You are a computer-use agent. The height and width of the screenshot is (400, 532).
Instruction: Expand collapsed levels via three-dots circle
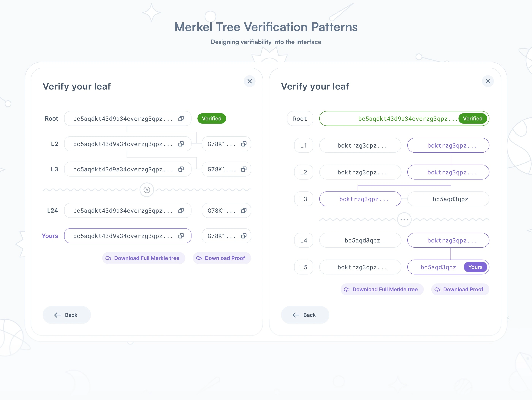404,219
